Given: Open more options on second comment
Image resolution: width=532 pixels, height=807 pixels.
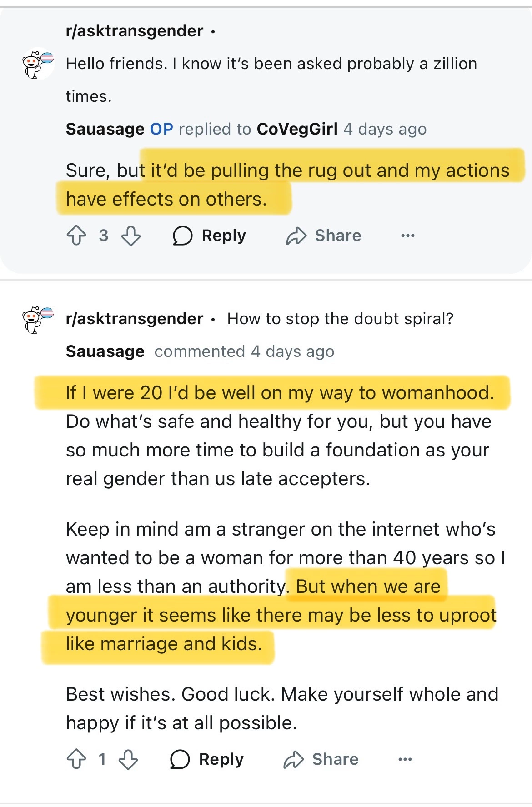Looking at the screenshot, I should 405,759.
